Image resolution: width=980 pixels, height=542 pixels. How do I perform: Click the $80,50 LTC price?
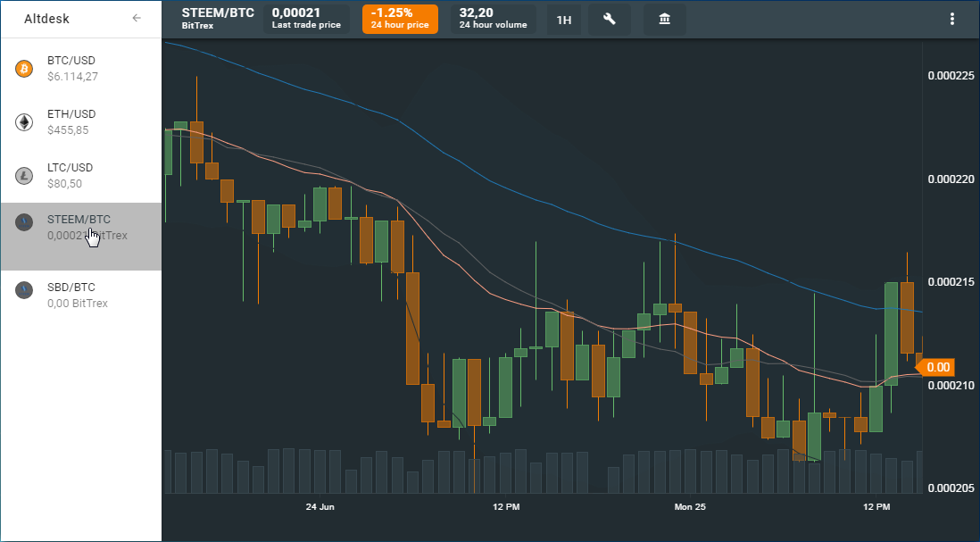64,184
